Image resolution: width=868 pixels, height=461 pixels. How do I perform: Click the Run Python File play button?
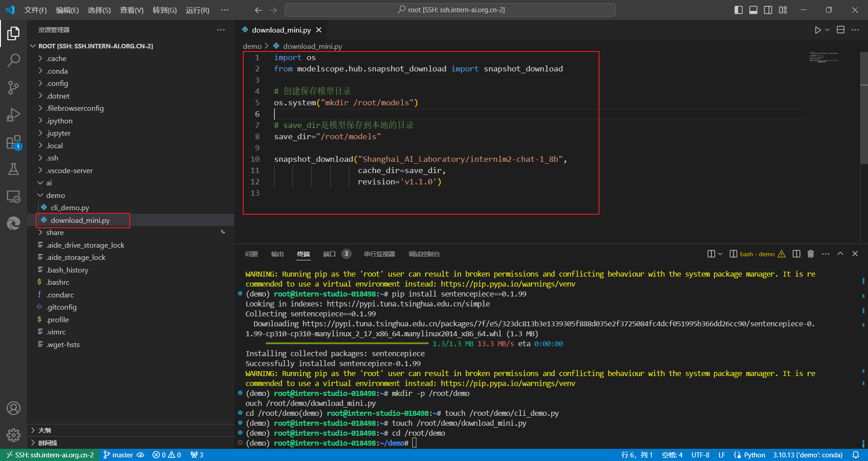click(x=817, y=30)
